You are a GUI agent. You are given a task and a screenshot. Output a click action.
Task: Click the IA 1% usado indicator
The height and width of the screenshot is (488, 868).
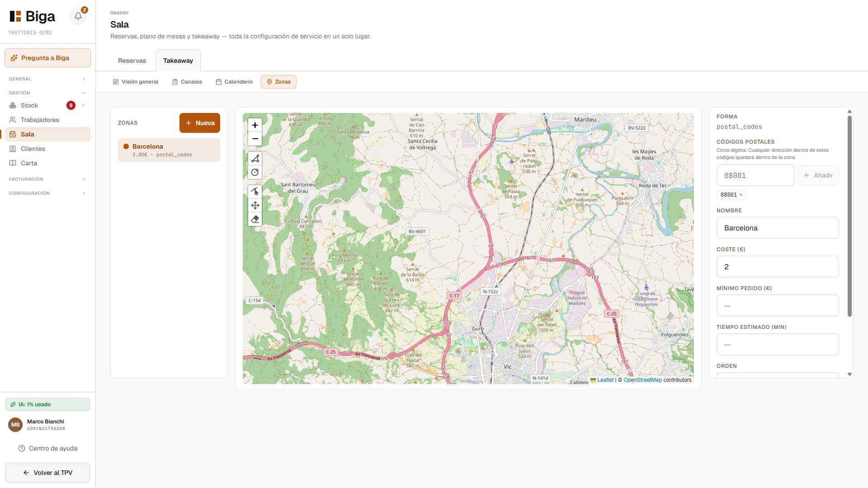[47, 404]
